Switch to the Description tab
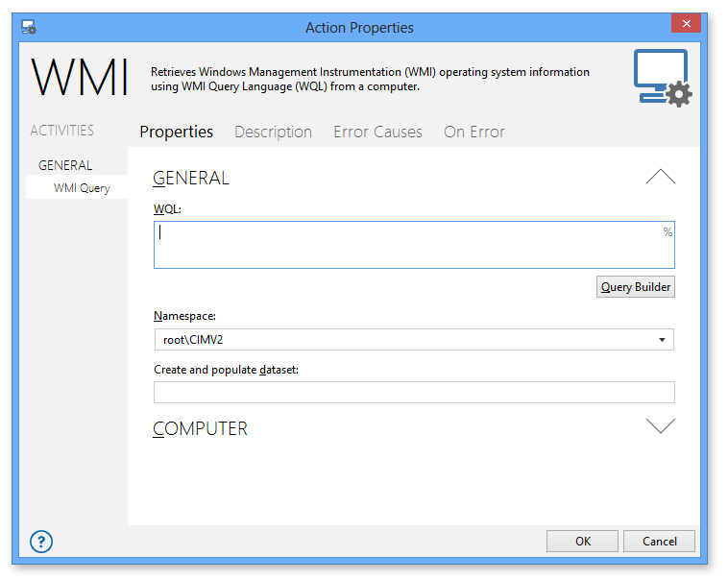The image size is (728, 580). tap(273, 132)
